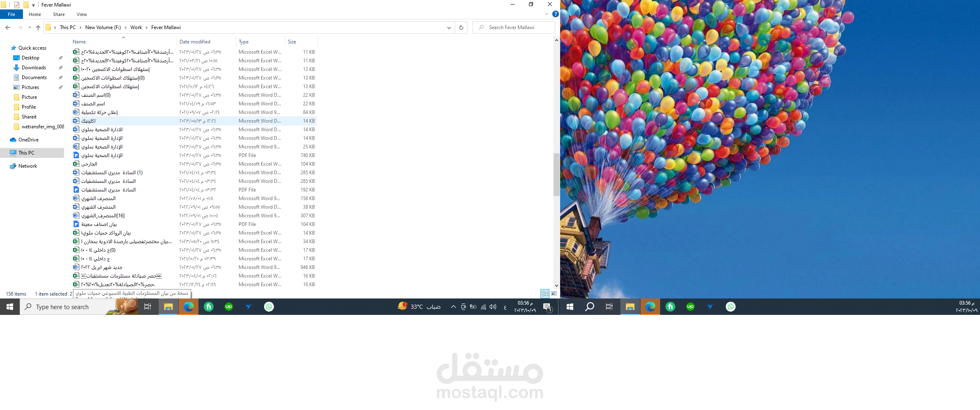Expand the chevron after This PC breadcrumb

pyautogui.click(x=80, y=27)
